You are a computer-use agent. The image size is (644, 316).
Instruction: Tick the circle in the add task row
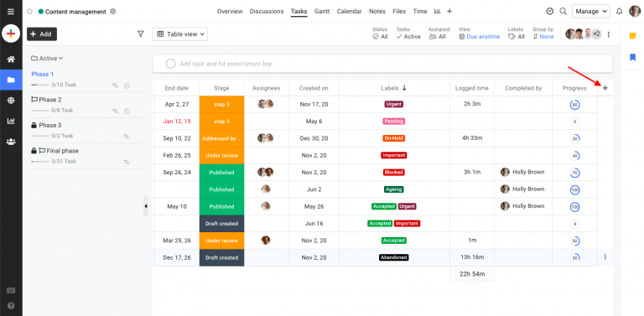click(x=170, y=64)
